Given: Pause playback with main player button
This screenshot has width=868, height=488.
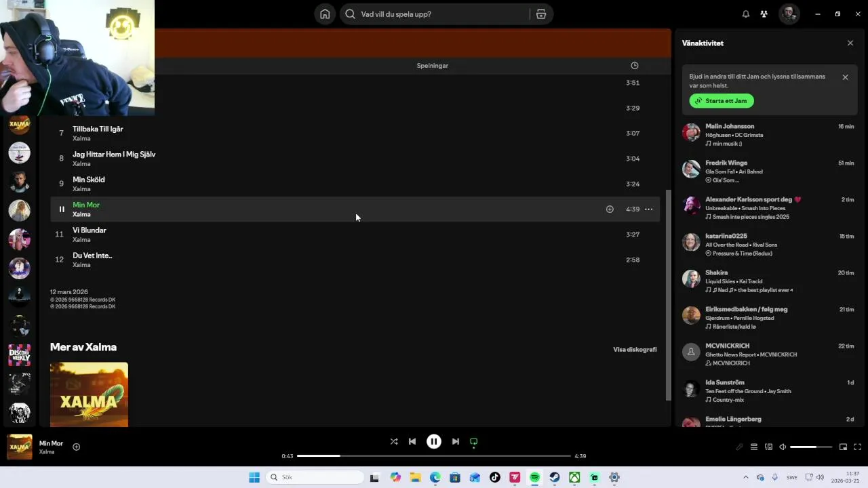Looking at the screenshot, I should [x=434, y=441].
